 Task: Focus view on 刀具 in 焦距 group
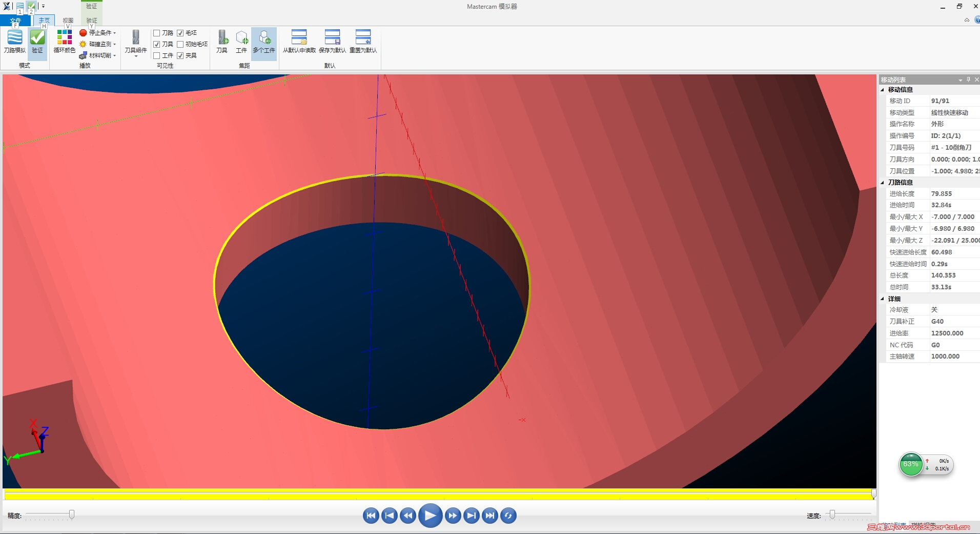(222, 41)
